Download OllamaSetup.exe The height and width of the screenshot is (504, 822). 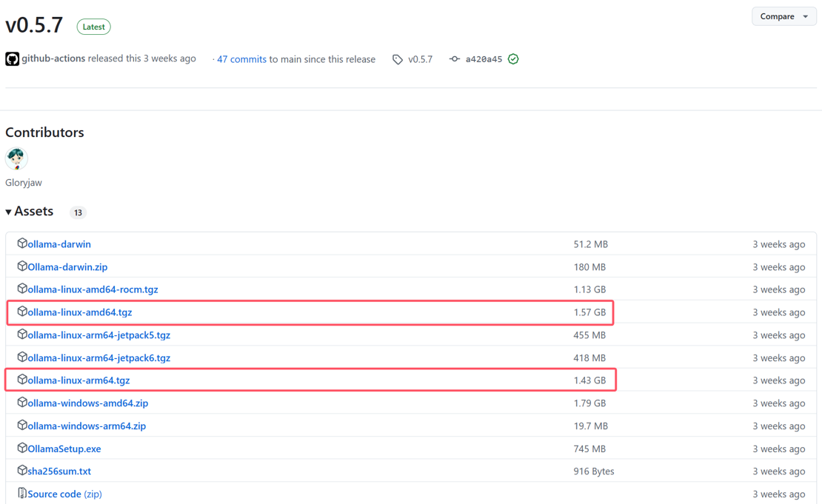coord(64,449)
